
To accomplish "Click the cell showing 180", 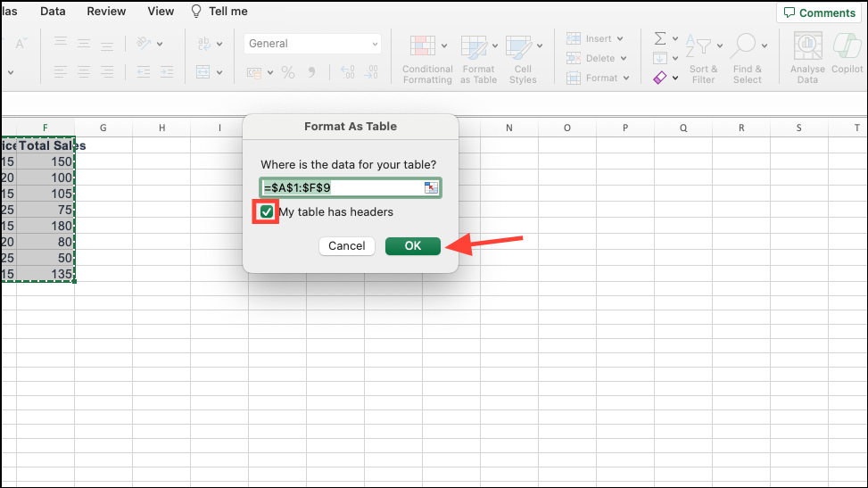I will (45, 226).
